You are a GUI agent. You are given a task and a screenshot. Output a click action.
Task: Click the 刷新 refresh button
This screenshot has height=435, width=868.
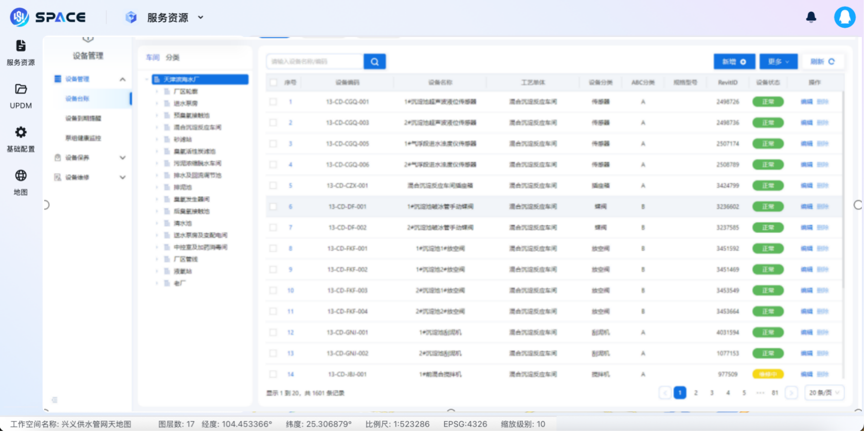pos(822,62)
